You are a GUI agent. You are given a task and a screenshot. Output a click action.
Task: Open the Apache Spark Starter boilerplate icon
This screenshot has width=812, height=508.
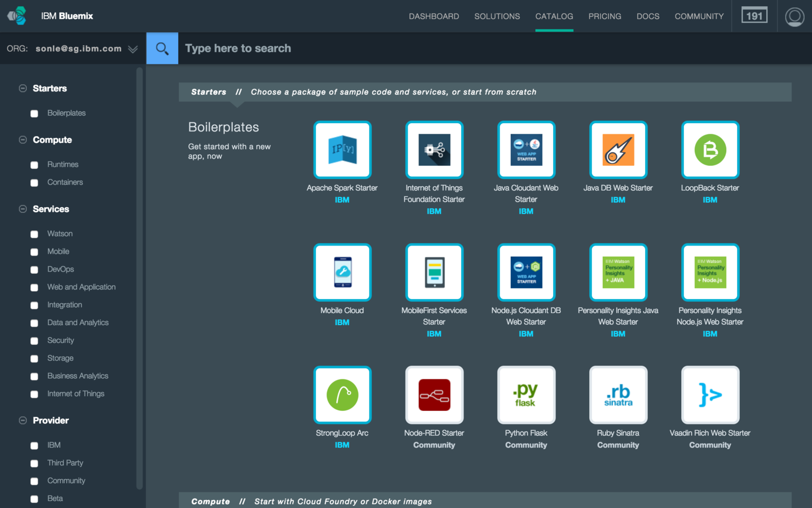(342, 150)
